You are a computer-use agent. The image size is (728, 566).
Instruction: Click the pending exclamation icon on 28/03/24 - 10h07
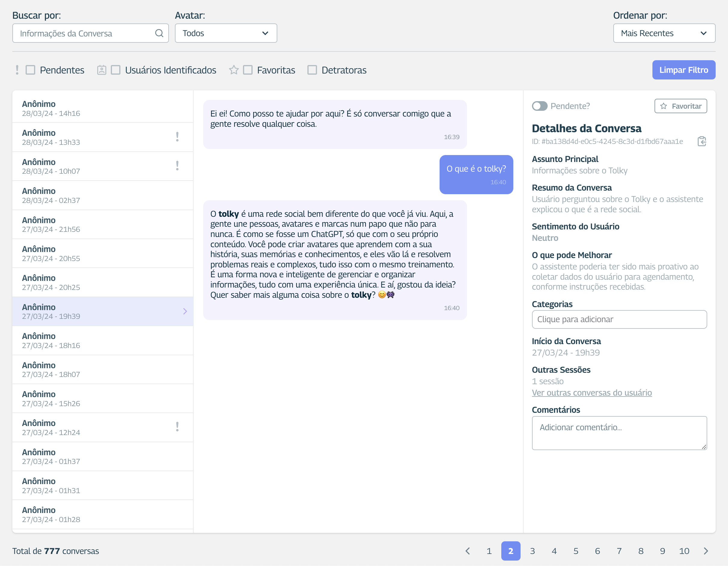(177, 166)
